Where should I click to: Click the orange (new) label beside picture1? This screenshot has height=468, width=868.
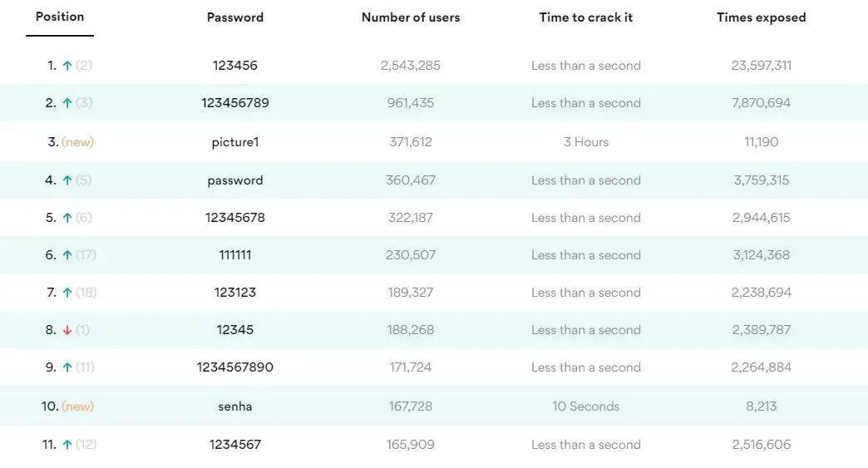click(78, 142)
